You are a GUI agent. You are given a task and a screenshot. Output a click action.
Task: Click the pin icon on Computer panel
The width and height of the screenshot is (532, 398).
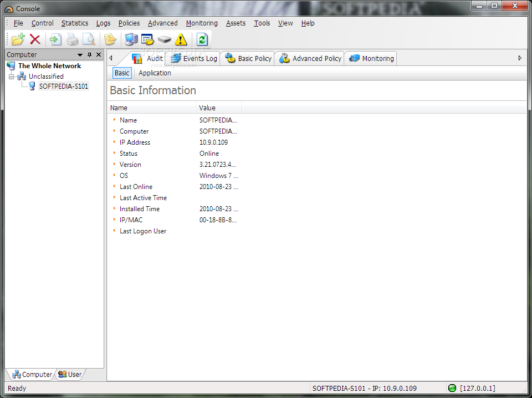(x=90, y=55)
